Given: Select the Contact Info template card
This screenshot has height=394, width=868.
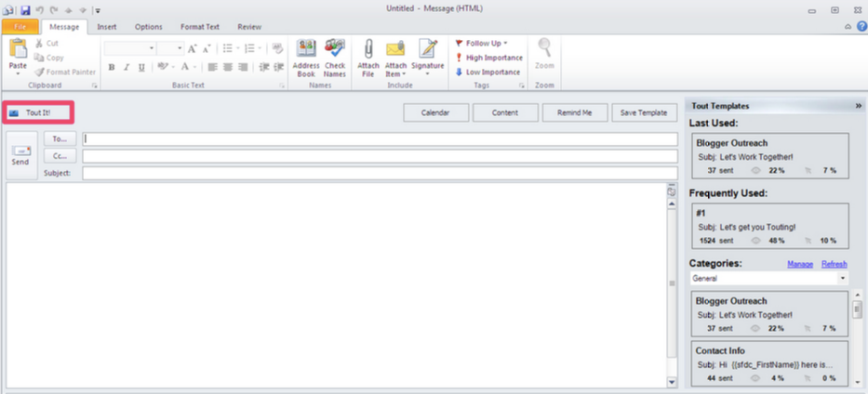Looking at the screenshot, I should tap(770, 363).
